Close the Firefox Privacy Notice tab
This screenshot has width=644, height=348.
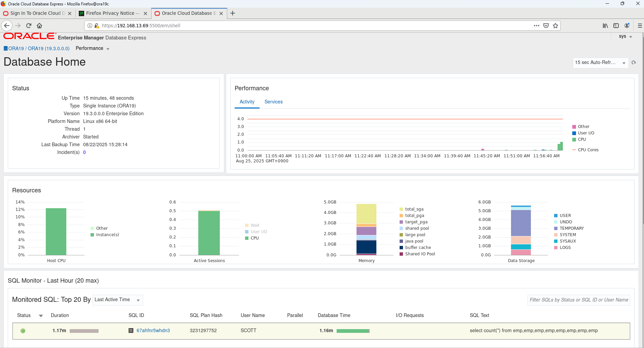coord(145,13)
